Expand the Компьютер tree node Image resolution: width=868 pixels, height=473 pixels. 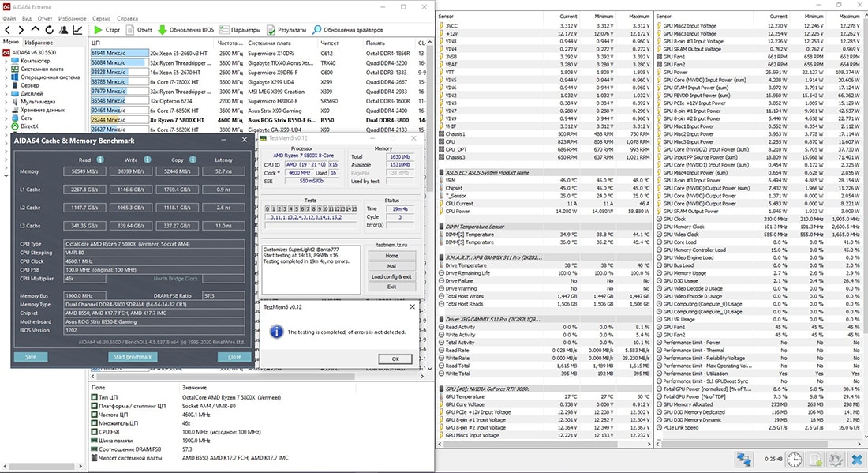7,61
